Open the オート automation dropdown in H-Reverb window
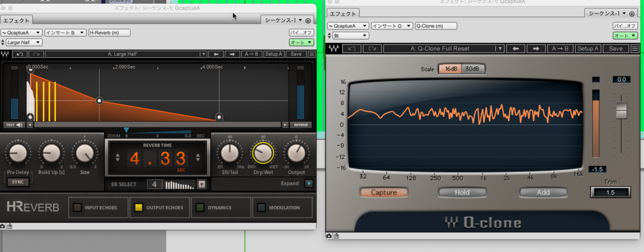644x252 pixels. 302,42
